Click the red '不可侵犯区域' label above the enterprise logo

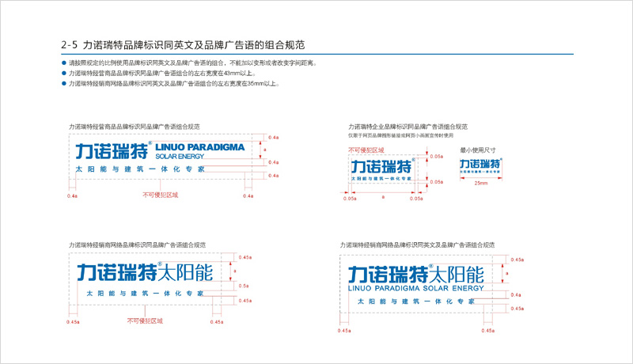(366, 150)
